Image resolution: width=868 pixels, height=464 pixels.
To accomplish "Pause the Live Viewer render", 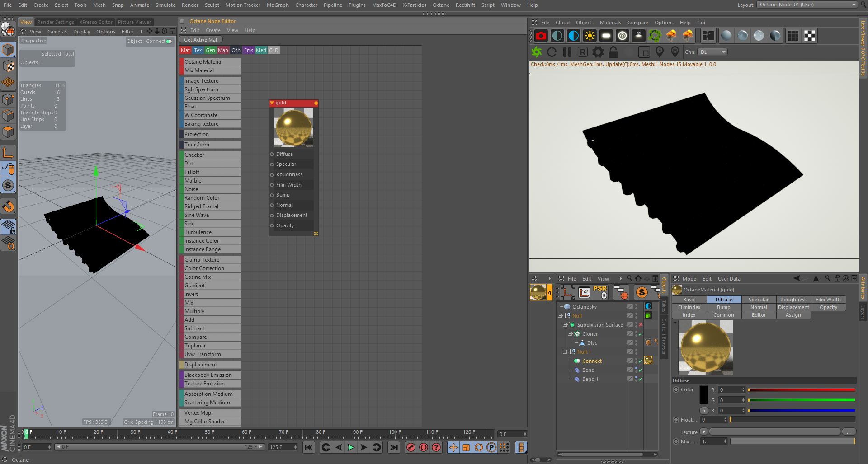I will pyautogui.click(x=567, y=52).
